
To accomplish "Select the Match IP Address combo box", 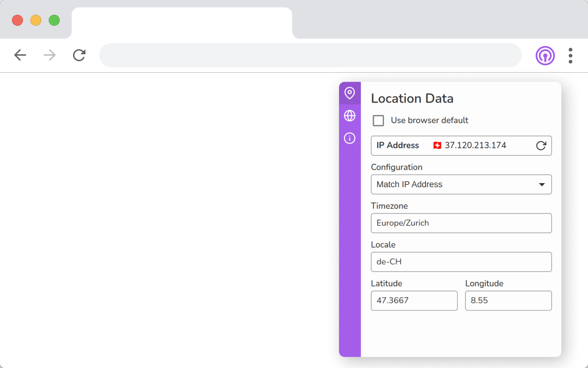I will pos(455,184).
